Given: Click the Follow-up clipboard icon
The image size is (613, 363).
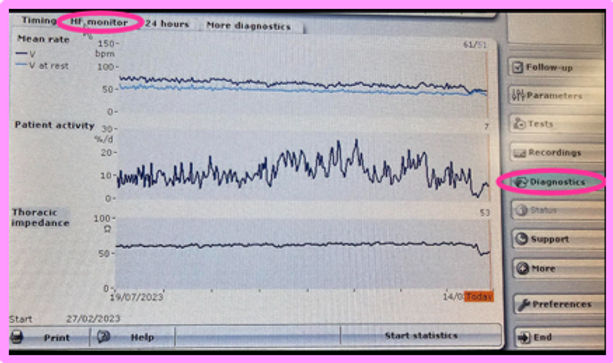Looking at the screenshot, I should 518,68.
